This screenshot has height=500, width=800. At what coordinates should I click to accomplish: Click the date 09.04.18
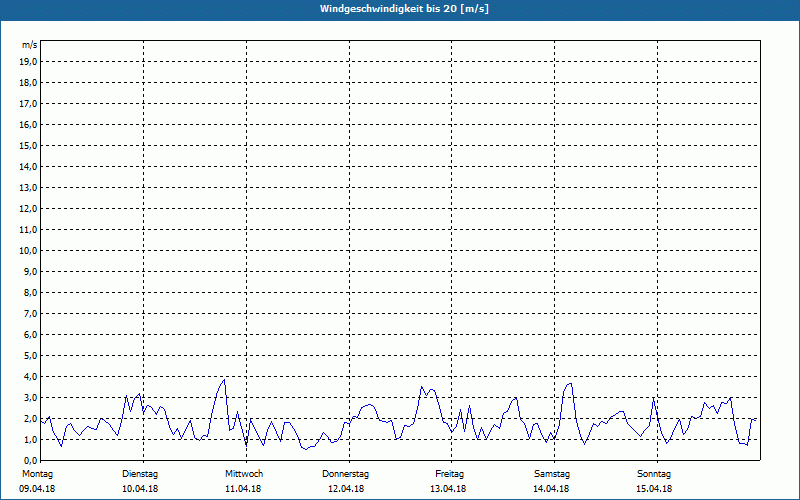37,489
